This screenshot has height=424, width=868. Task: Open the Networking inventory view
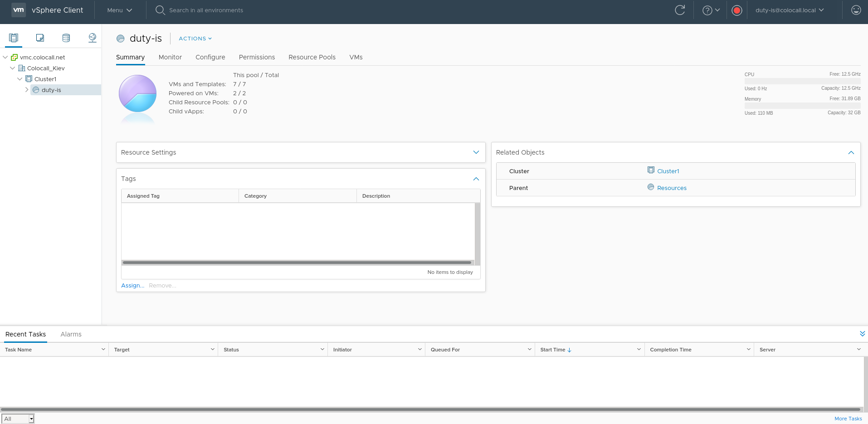click(93, 38)
